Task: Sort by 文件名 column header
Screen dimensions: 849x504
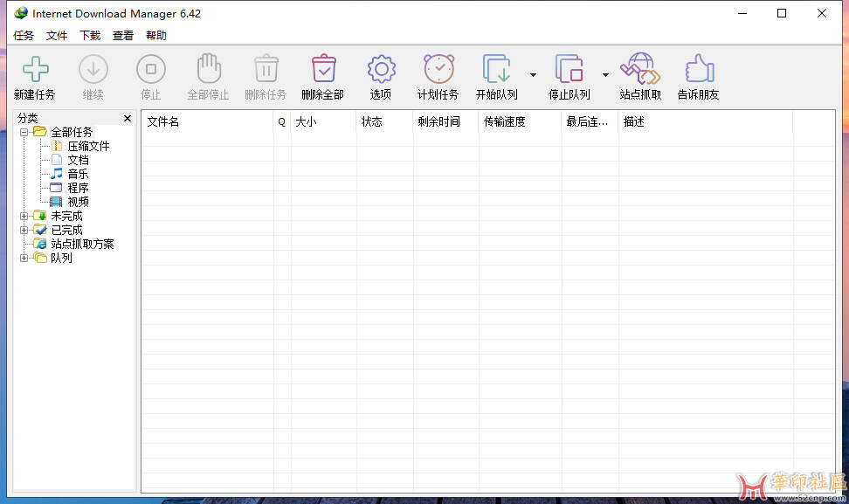Action: [207, 121]
